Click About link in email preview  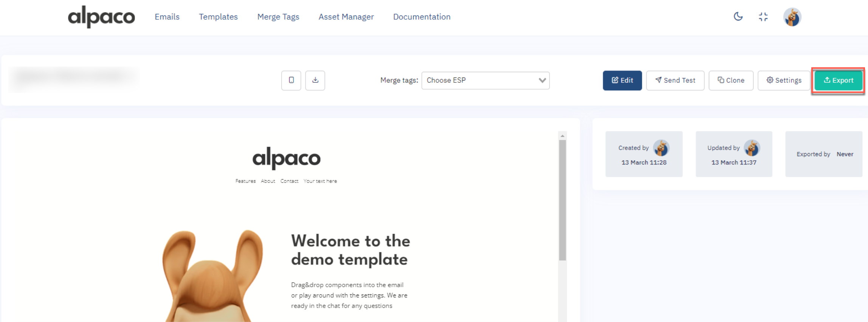pos(268,181)
